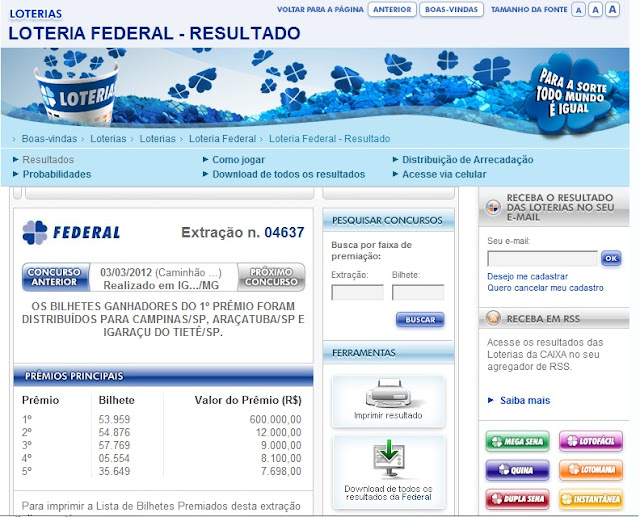Click the Para a sorte clover banner badge
Screen dimensions: 640x517
[569, 94]
